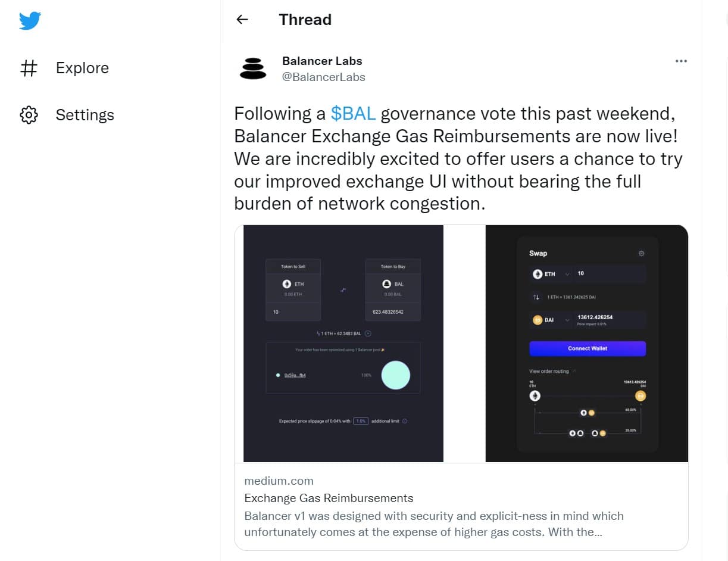Click the gear icon in the Swap preview
728x561 pixels.
641,253
